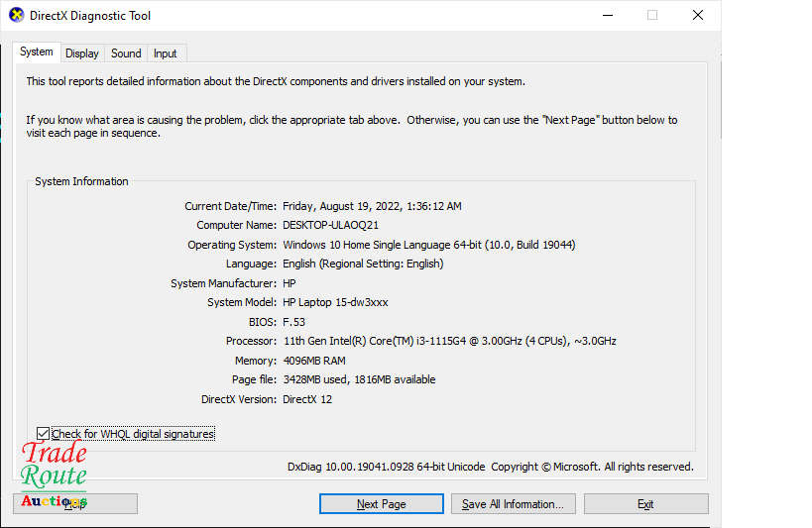Click the DirectX icon in the title bar
Screen dimensions: 812x528
(x=16, y=16)
